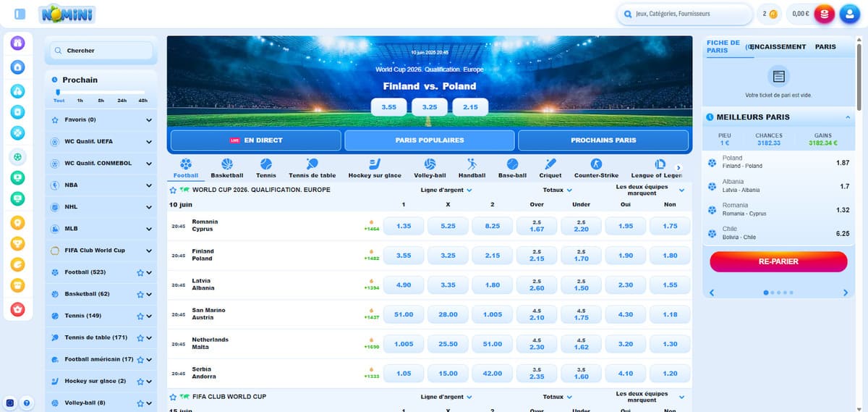Toggle favorite star for Basketball (62)
868x412 pixels.
coord(140,295)
